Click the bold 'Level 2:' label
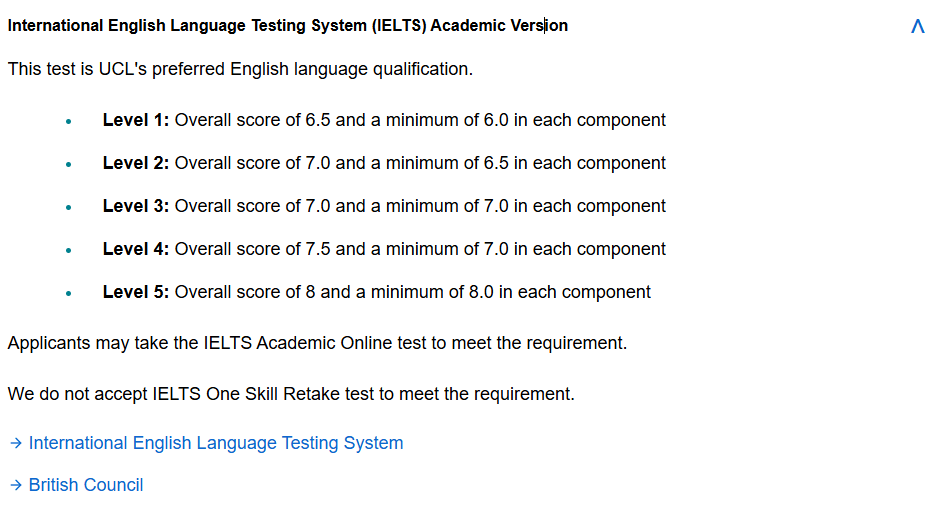This screenshot has height=508, width=936. pos(136,163)
